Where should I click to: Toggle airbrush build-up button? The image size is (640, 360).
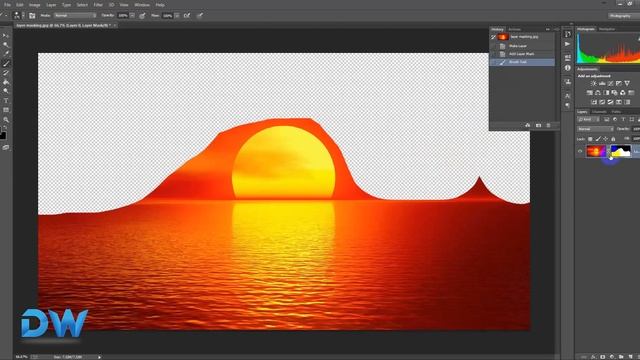pos(187,16)
